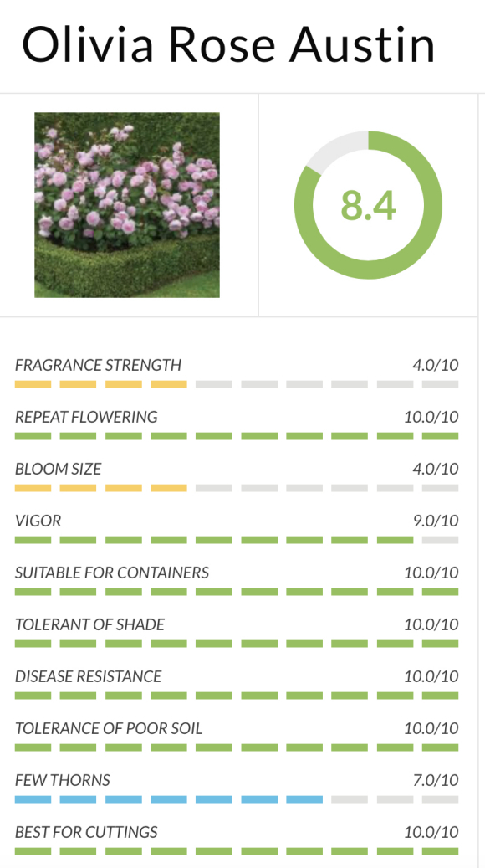Click the Fragrance Strength yellow rating bar
This screenshot has height=868, width=485.
(237, 384)
